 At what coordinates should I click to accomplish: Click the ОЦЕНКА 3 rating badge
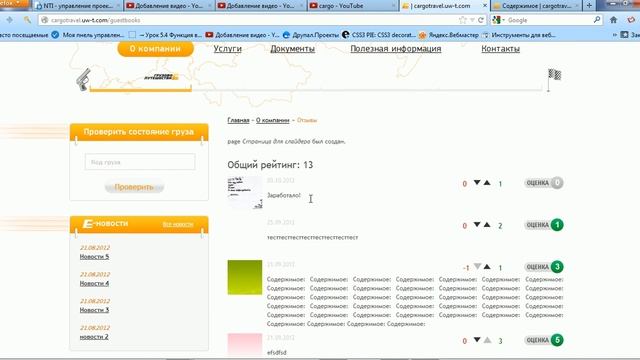tap(544, 267)
